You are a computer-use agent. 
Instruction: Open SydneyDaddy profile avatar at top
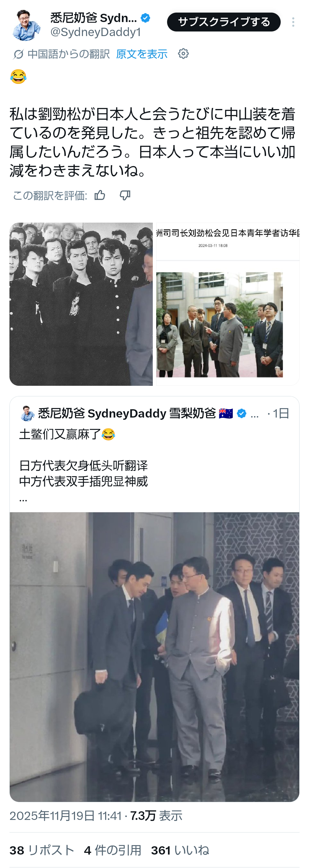(x=26, y=25)
